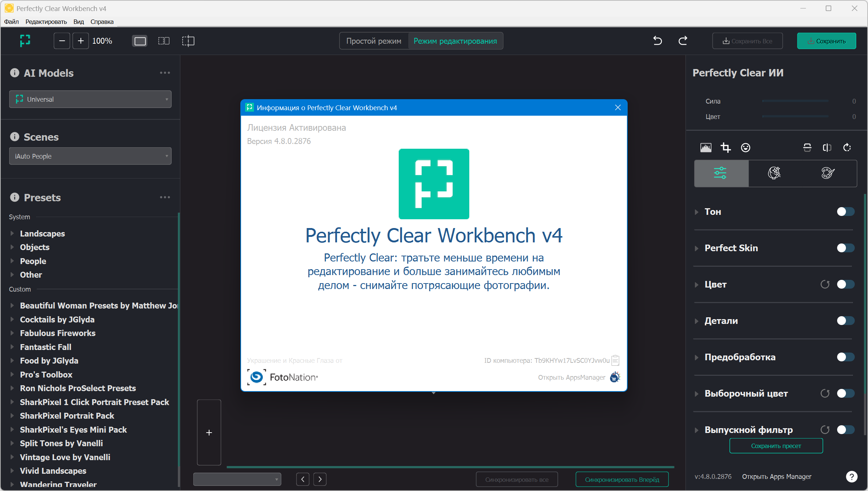Adjust the Сила strength slider
This screenshot has height=491, width=868.
[795, 101]
